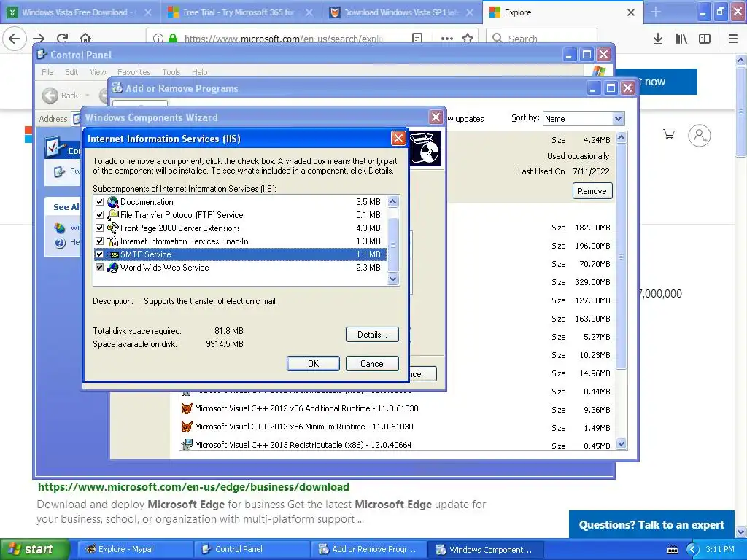Screen dimensions: 747x560
Task: Open page actions three-dots menu
Action: click(447, 39)
